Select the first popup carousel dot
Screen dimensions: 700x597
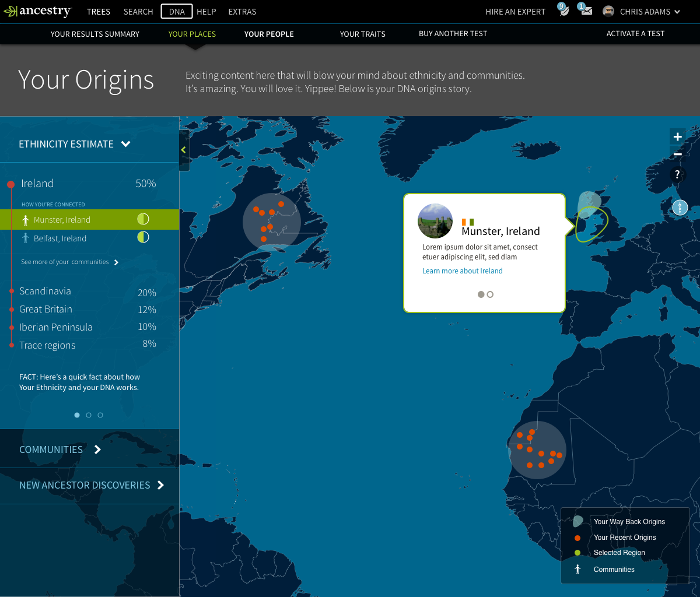click(481, 294)
